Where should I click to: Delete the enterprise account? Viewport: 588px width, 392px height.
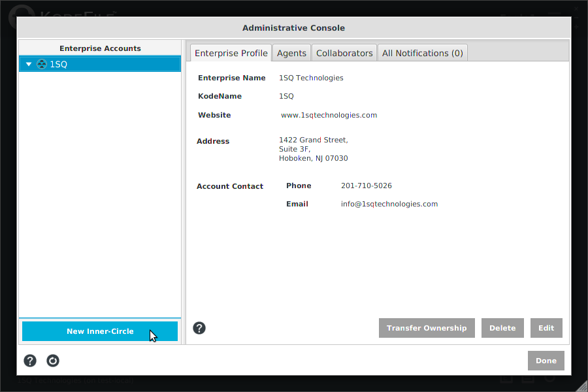pyautogui.click(x=502, y=328)
